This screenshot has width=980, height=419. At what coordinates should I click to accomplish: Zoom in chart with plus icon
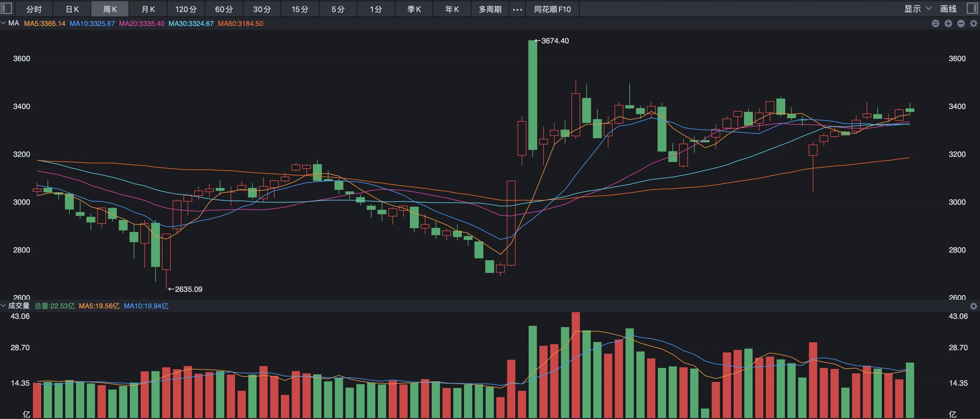948,23
